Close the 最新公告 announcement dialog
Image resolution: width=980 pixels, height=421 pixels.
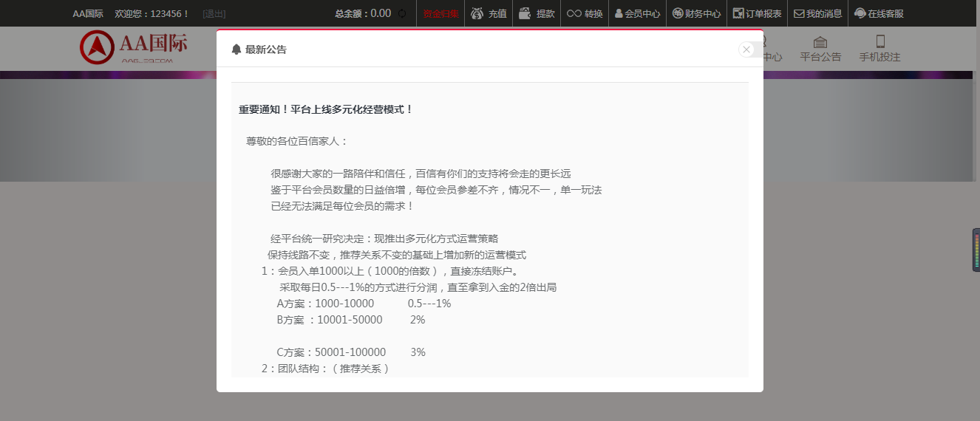tap(746, 49)
